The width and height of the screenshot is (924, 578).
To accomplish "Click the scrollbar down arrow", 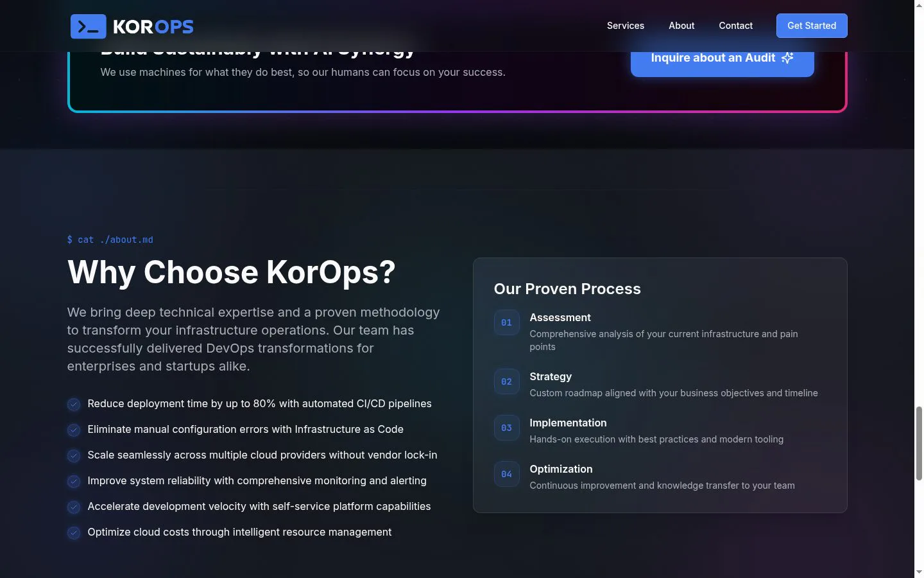I will click(x=919, y=572).
